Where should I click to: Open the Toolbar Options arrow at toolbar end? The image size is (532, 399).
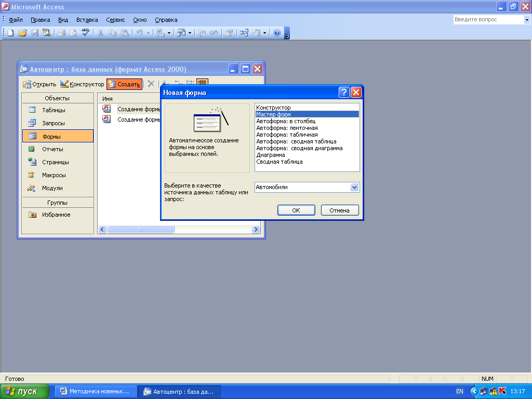coord(287,33)
